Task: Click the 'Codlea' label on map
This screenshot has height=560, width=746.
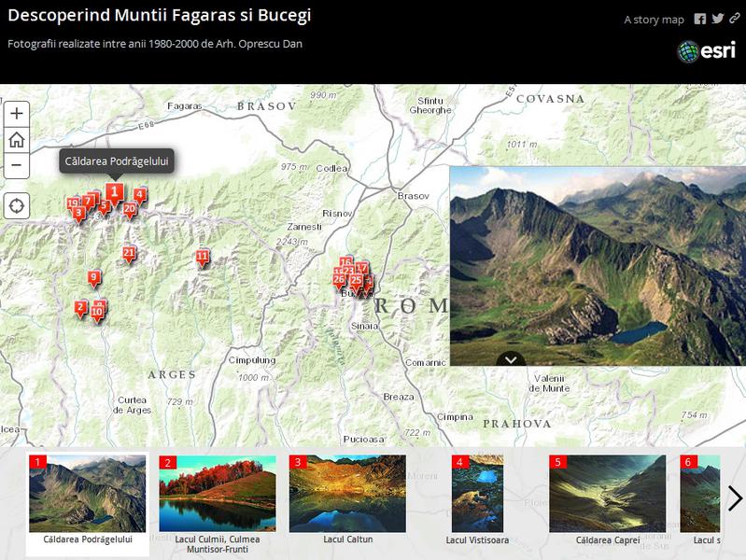Action: [x=331, y=168]
